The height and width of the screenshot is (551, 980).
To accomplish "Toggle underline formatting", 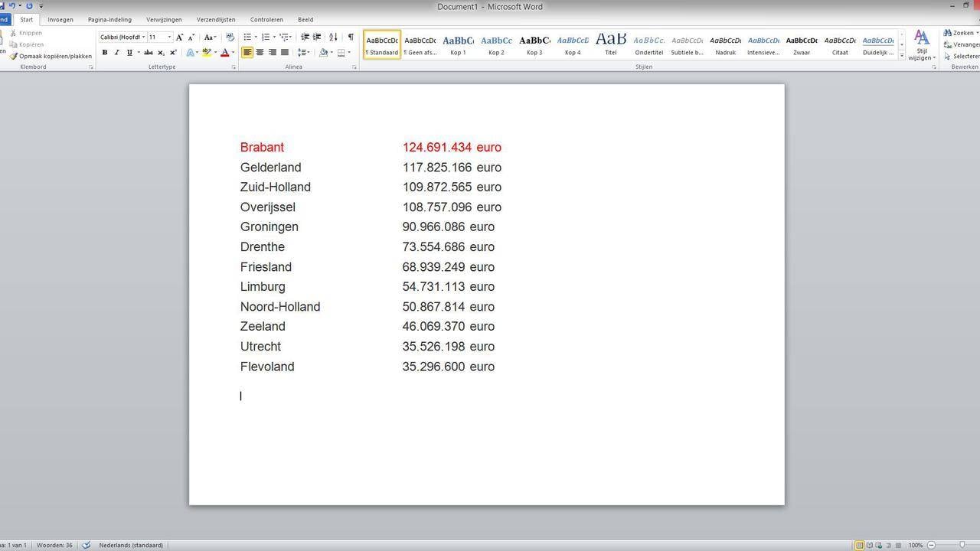I will [x=129, y=53].
